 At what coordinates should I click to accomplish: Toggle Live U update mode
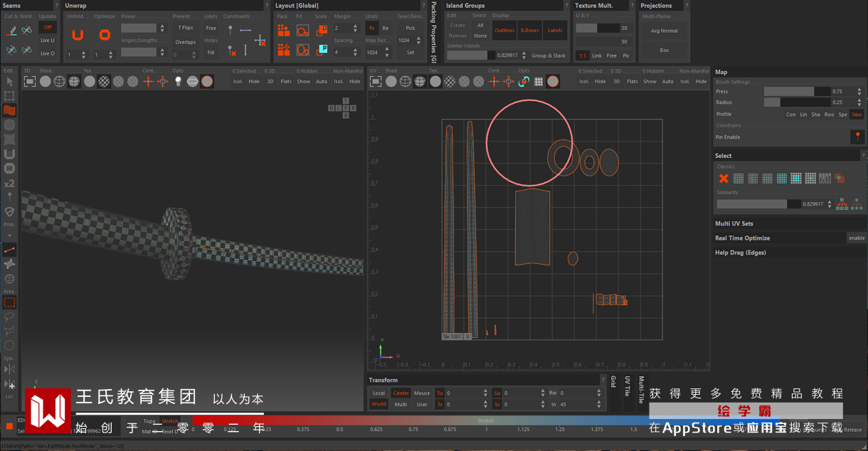click(48, 41)
